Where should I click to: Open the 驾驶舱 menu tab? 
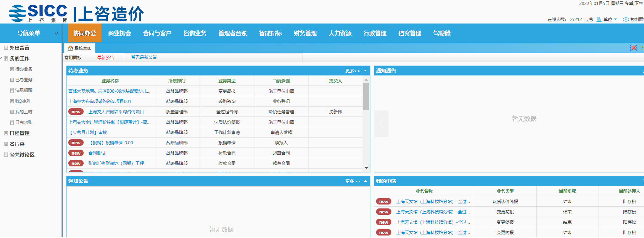click(x=442, y=33)
